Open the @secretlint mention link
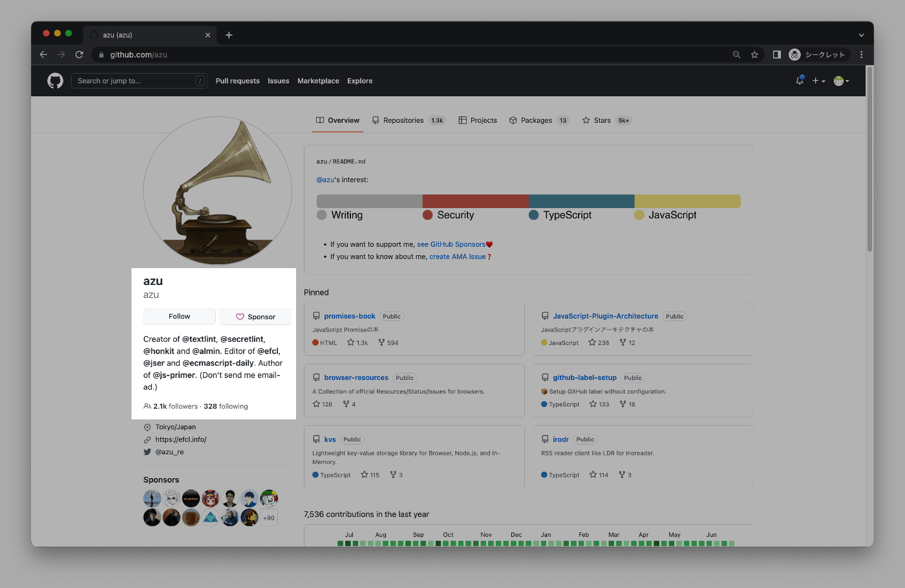 click(x=242, y=339)
